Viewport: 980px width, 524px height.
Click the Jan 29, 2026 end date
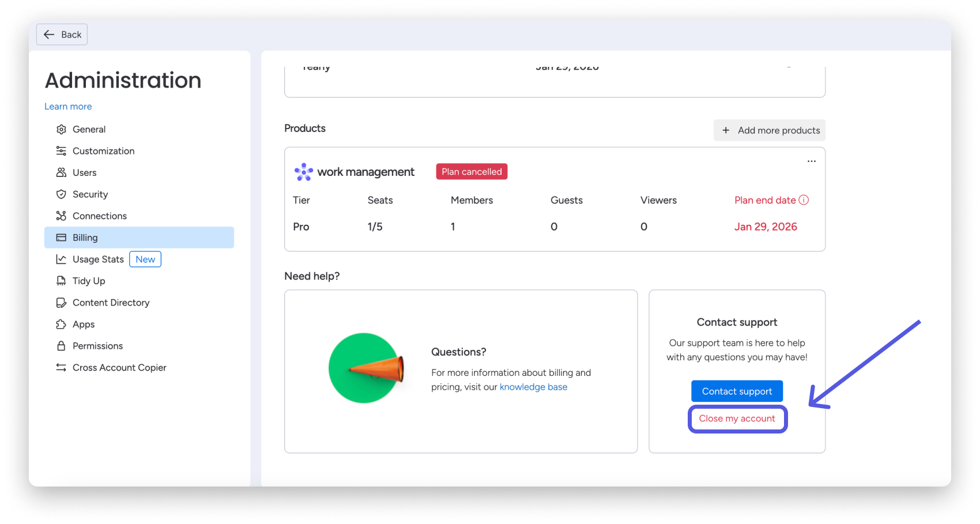click(766, 227)
